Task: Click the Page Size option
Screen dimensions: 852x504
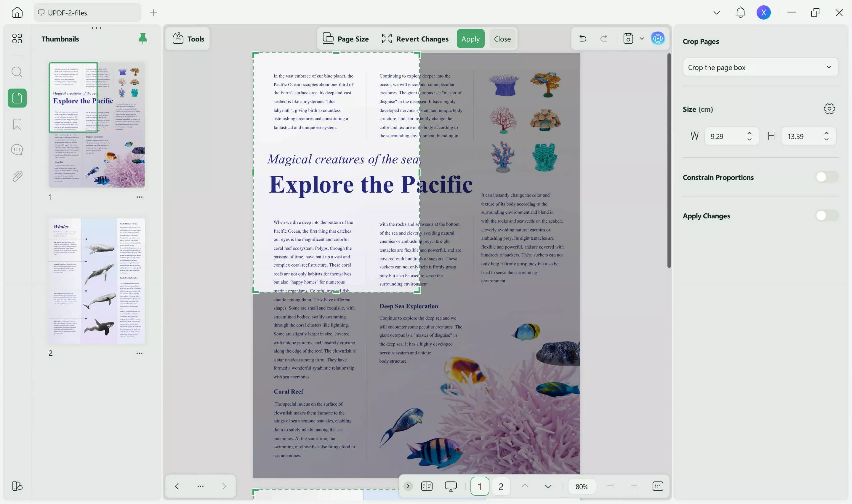Action: [x=346, y=38]
